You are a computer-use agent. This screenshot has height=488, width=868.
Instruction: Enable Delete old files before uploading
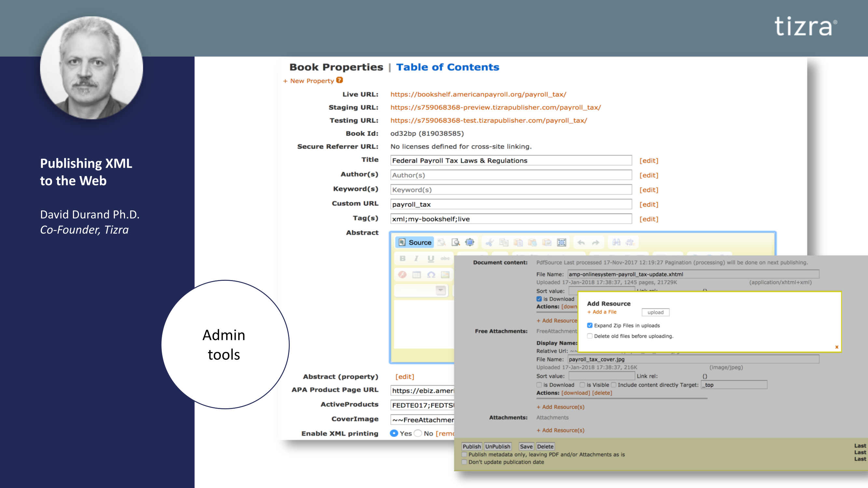coord(590,336)
